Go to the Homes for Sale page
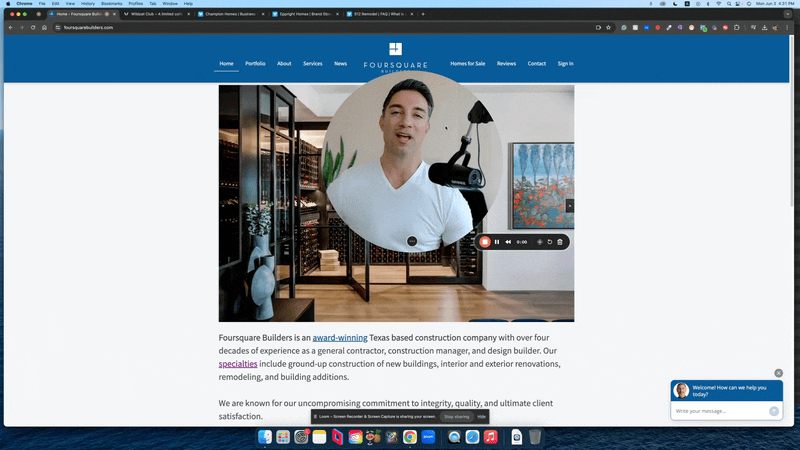 (467, 64)
